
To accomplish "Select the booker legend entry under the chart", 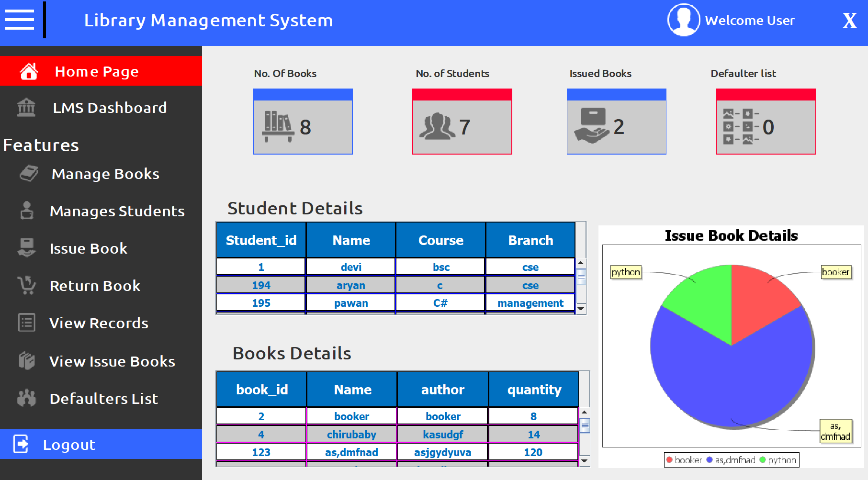I will (684, 459).
